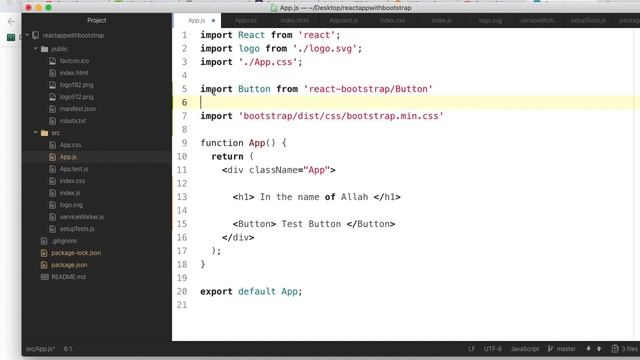The image size is (640, 360).
Task: Click 'react-bootstrap/Button' string on line 5
Action: [x=368, y=89]
